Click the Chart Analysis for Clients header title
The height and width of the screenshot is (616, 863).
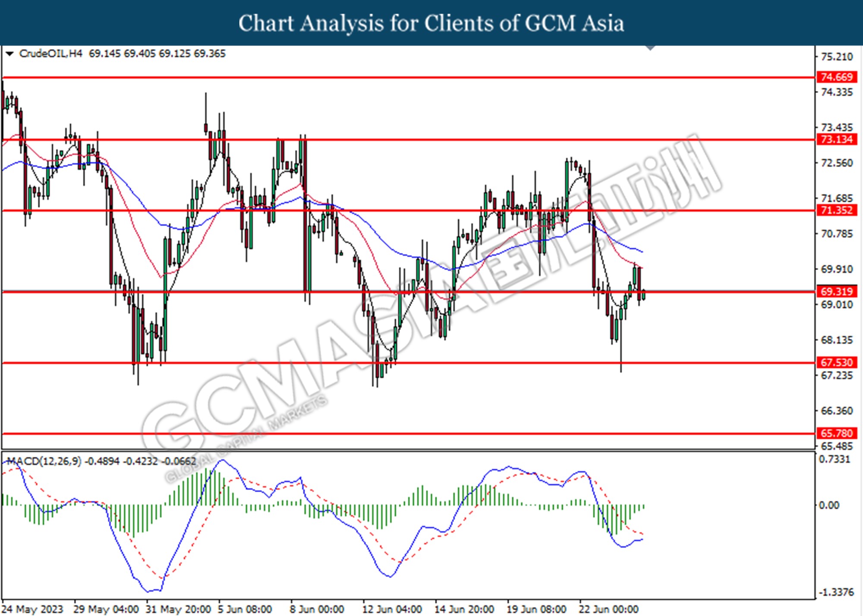pos(431,23)
